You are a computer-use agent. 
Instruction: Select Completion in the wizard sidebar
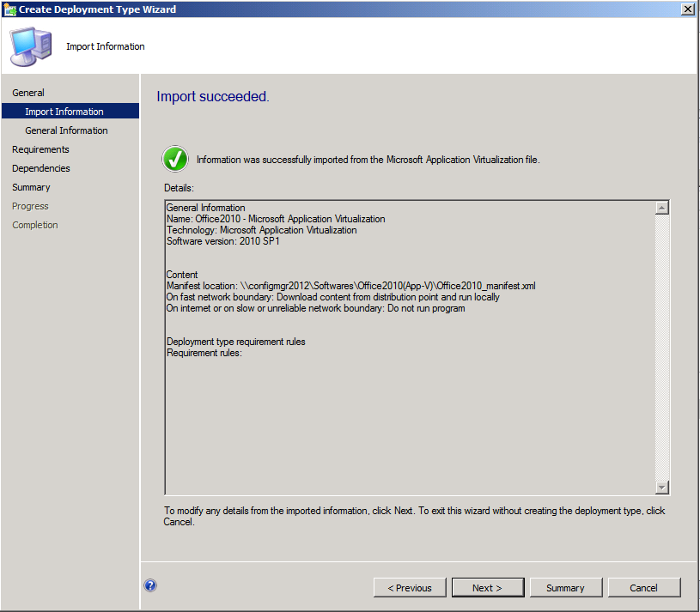(34, 224)
